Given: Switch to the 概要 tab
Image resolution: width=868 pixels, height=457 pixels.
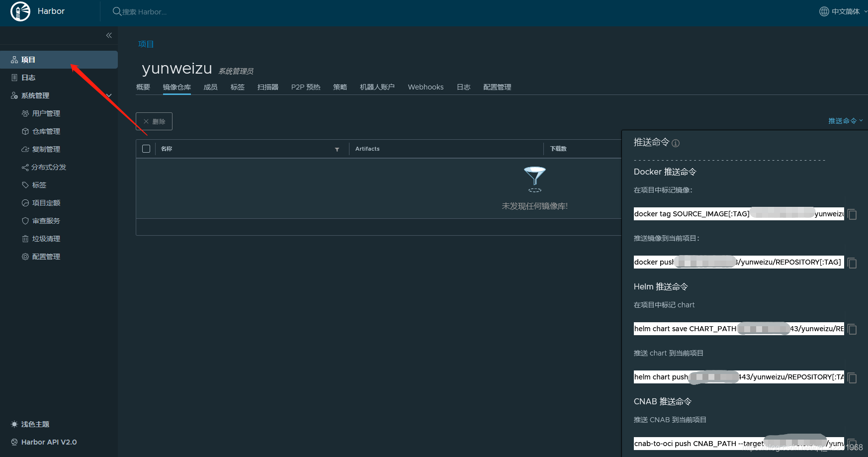Looking at the screenshot, I should (x=143, y=87).
